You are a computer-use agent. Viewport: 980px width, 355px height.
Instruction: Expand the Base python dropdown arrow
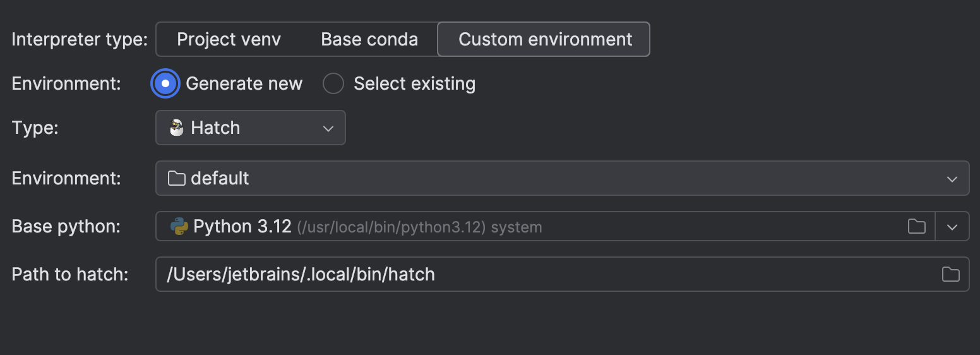point(952,227)
